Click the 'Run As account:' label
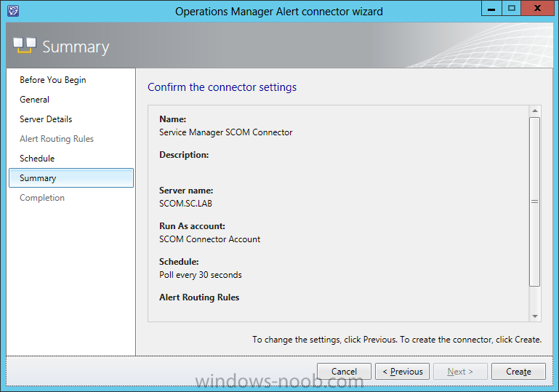Screen dimensions: 559x392 (192, 226)
